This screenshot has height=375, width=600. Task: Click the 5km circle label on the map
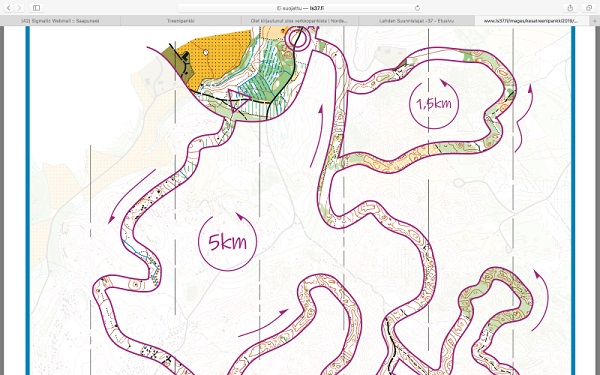click(228, 242)
